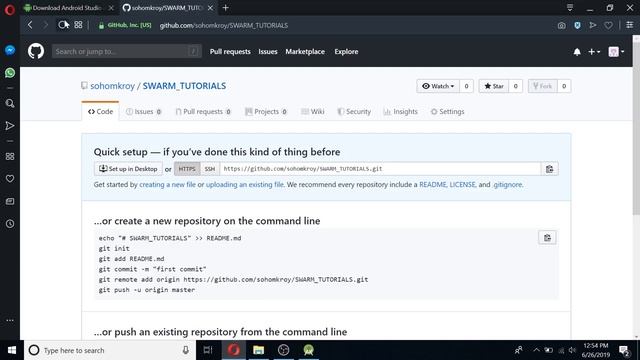This screenshot has height=360, width=640.
Task: Open the Wiki tab
Action: click(x=313, y=111)
